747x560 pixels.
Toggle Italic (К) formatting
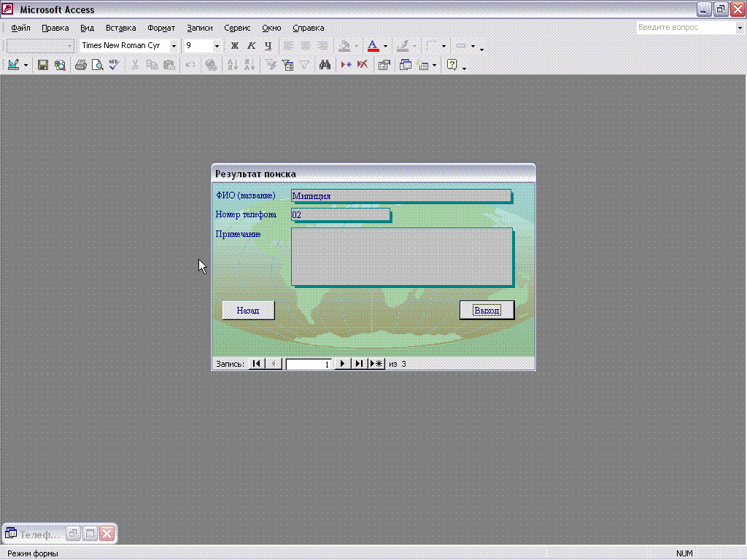(x=251, y=46)
